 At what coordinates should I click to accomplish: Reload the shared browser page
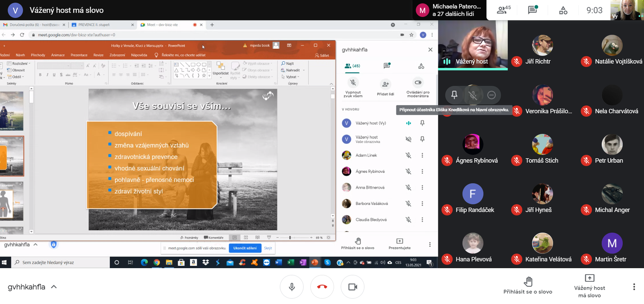click(x=22, y=35)
